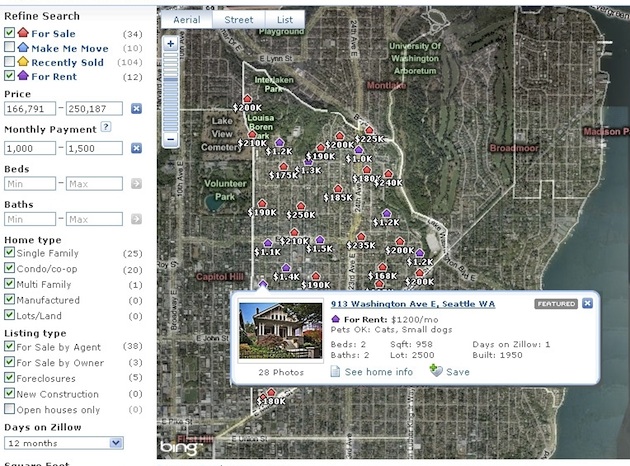This screenshot has width=630, height=466.
Task: Toggle the Multi Family home type
Action: point(9,284)
